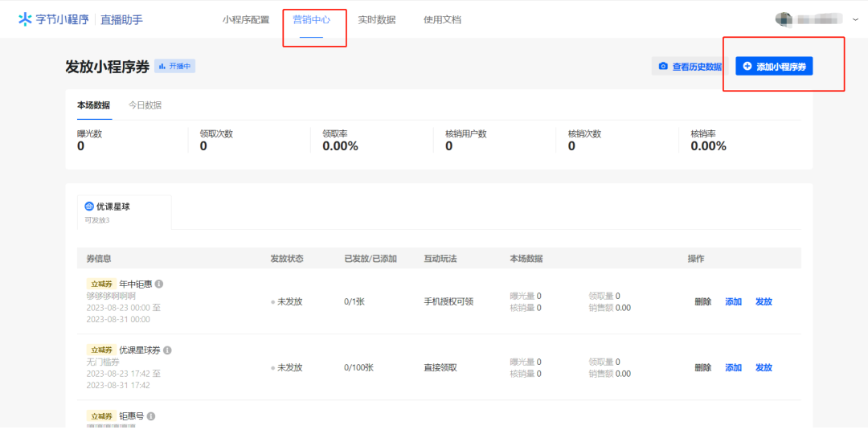
Task: Open the 小程序配置 menu
Action: [x=246, y=20]
